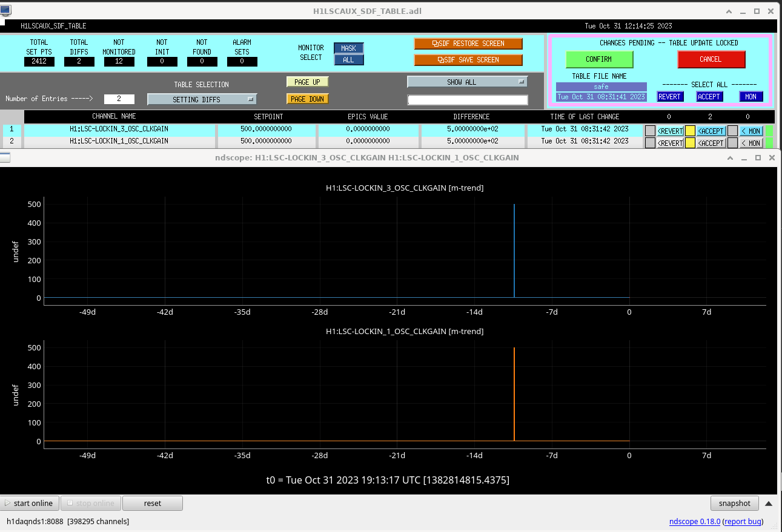The height and width of the screenshot is (532, 782).
Task: Click the DIFFERENCE column header
Action: coord(471,116)
